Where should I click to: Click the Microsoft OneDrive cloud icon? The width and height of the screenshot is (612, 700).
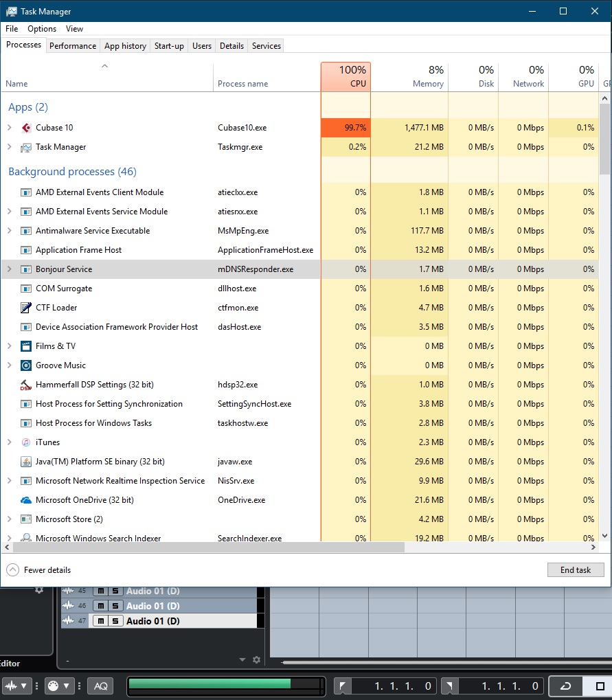(x=26, y=500)
